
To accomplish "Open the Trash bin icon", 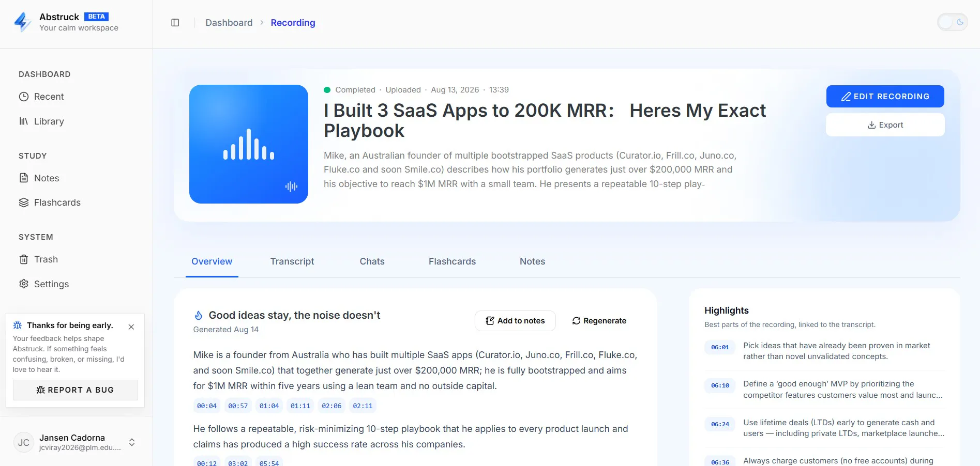I will (x=24, y=259).
